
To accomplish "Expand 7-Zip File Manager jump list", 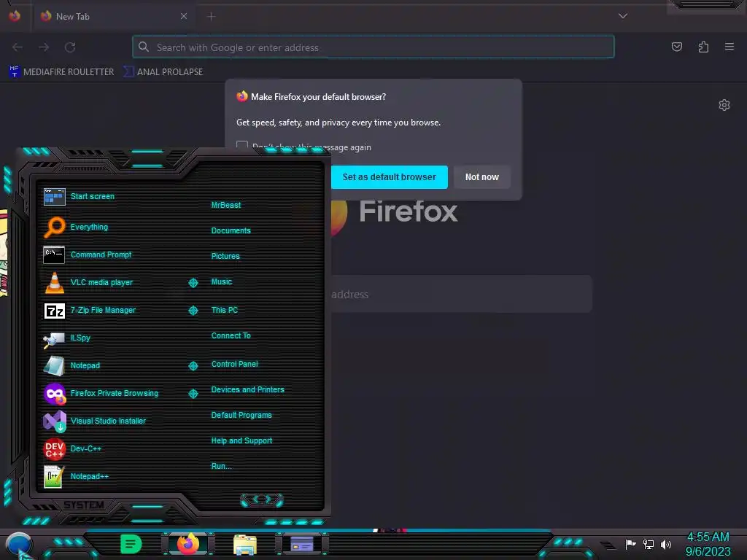I will point(193,311).
